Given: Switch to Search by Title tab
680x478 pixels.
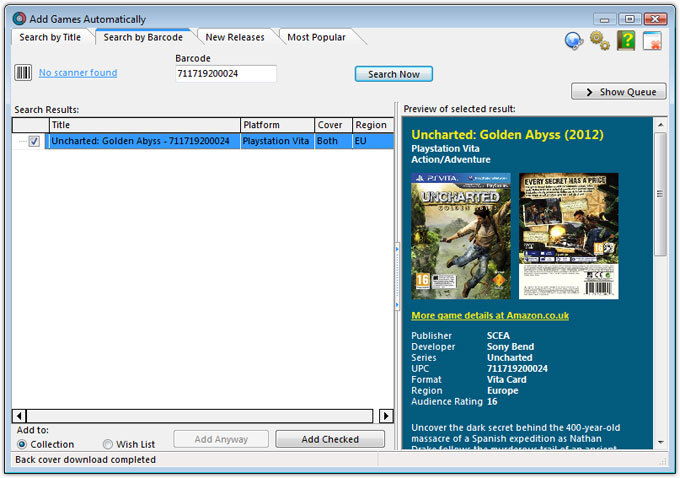Looking at the screenshot, I should [50, 37].
